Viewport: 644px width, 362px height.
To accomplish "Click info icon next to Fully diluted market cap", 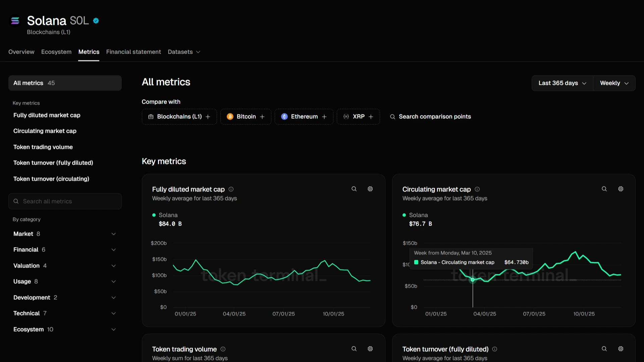I will (x=231, y=189).
